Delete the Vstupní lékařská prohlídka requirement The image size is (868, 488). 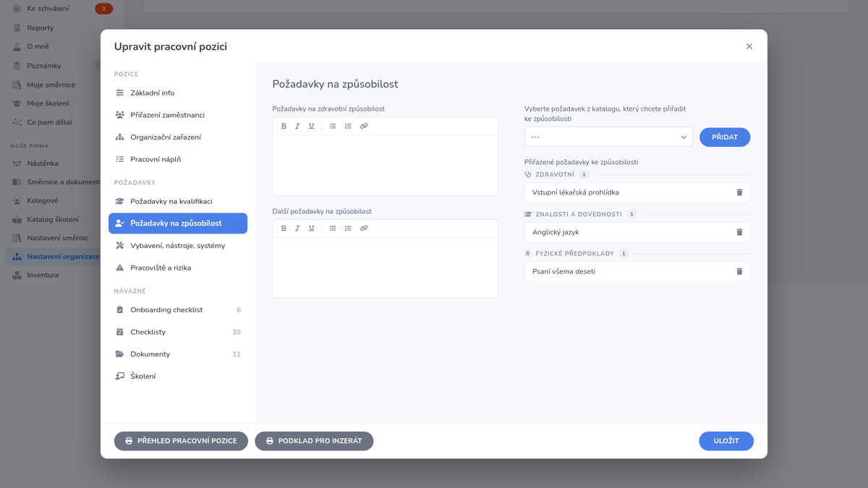click(x=739, y=192)
